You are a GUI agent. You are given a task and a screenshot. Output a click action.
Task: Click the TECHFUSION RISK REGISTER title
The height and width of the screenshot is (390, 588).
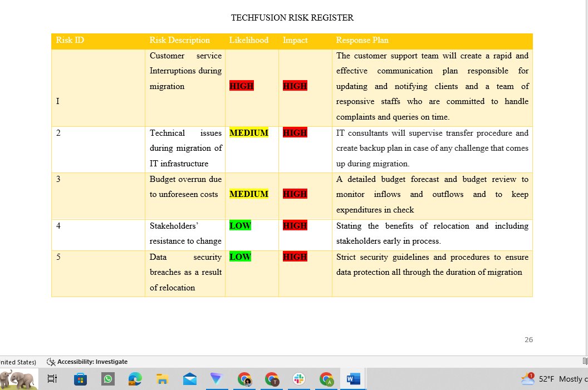[x=292, y=18]
